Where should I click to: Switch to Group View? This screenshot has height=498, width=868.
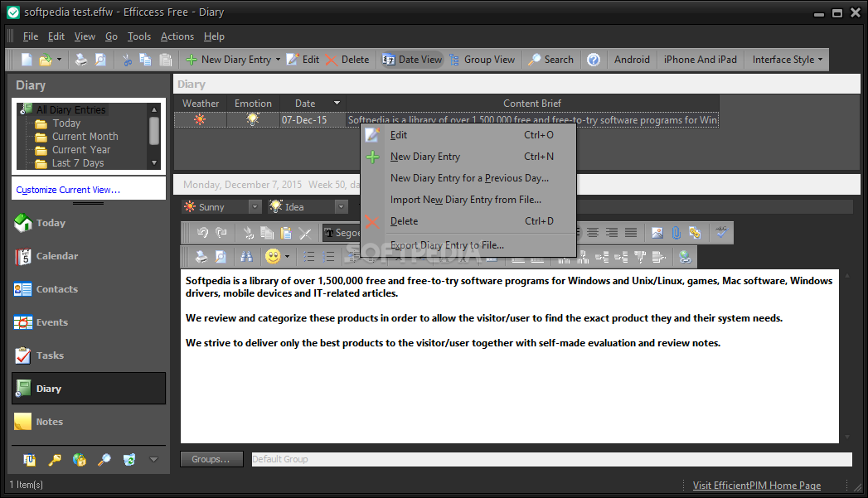[482, 59]
